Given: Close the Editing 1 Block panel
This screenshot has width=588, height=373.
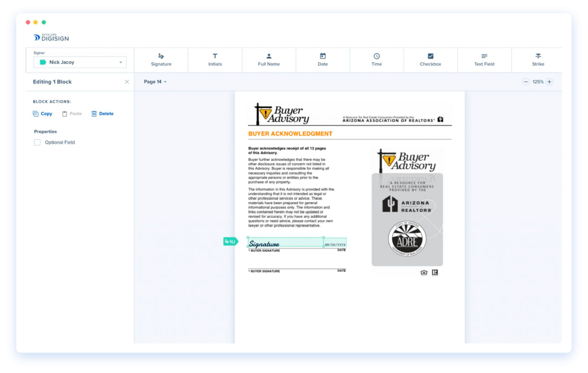Looking at the screenshot, I should [x=127, y=82].
